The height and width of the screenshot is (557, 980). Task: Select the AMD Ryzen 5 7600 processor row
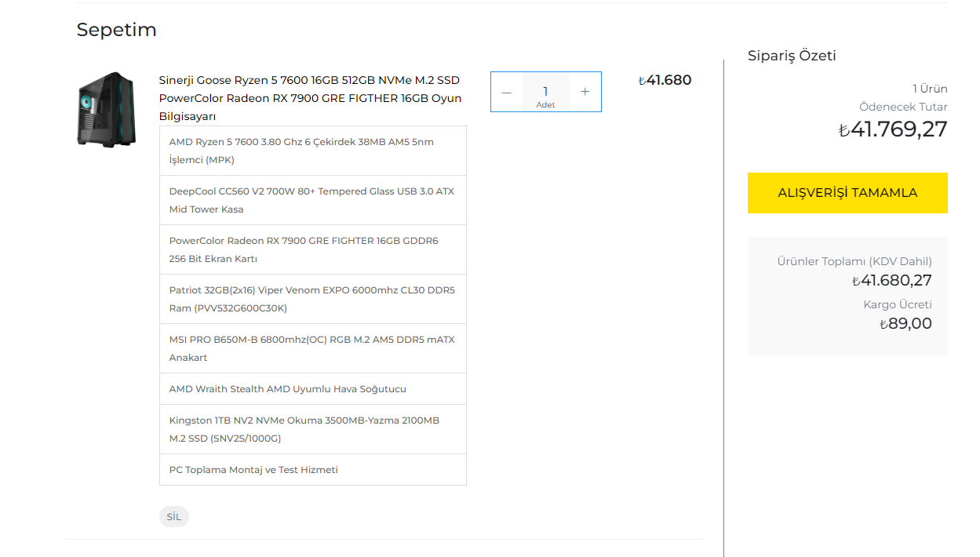pyautogui.click(x=313, y=151)
